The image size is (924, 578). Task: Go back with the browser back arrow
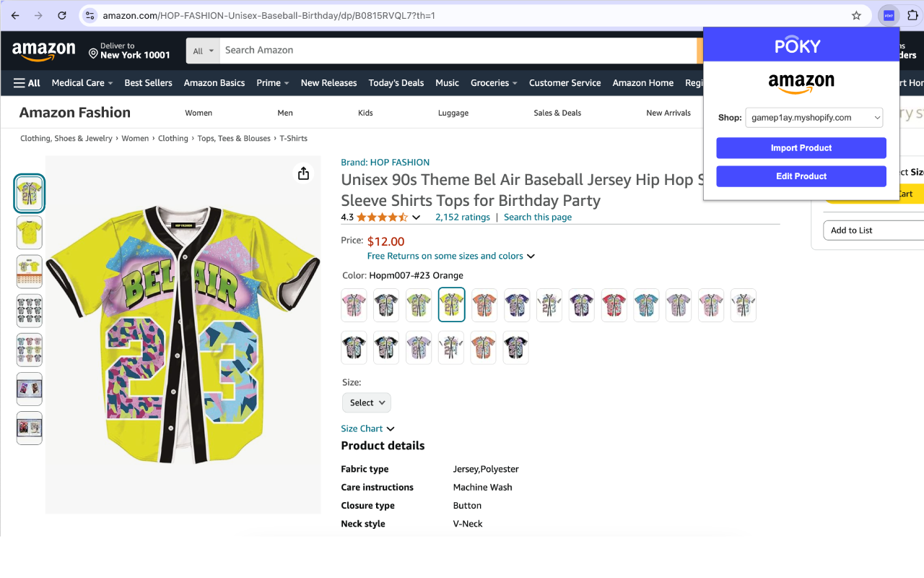pyautogui.click(x=15, y=15)
